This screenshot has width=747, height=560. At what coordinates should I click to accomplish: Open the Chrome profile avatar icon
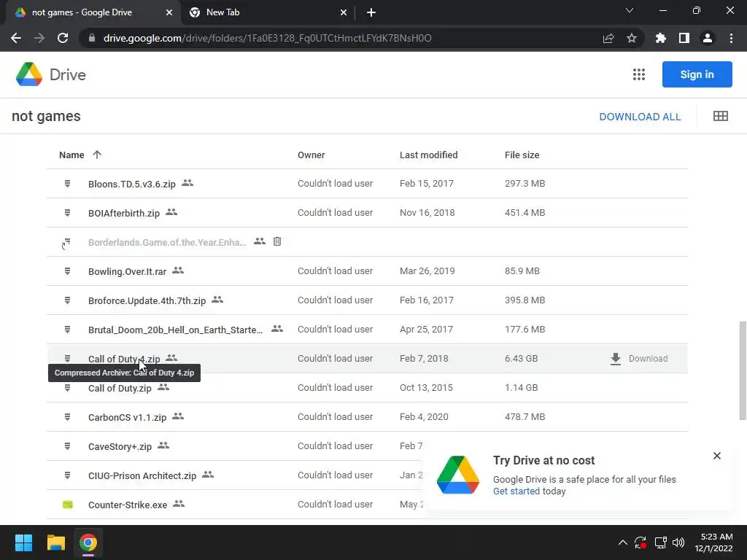(708, 38)
